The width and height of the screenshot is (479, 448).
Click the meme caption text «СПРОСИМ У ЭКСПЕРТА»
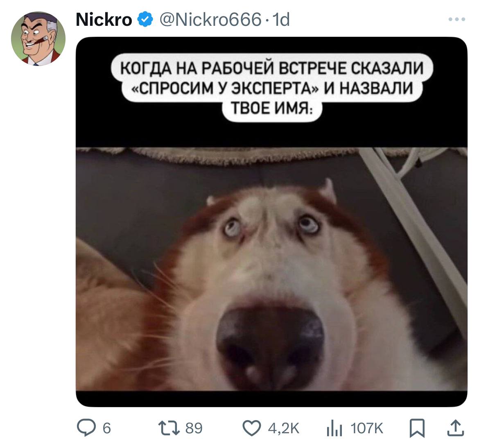coord(225,88)
